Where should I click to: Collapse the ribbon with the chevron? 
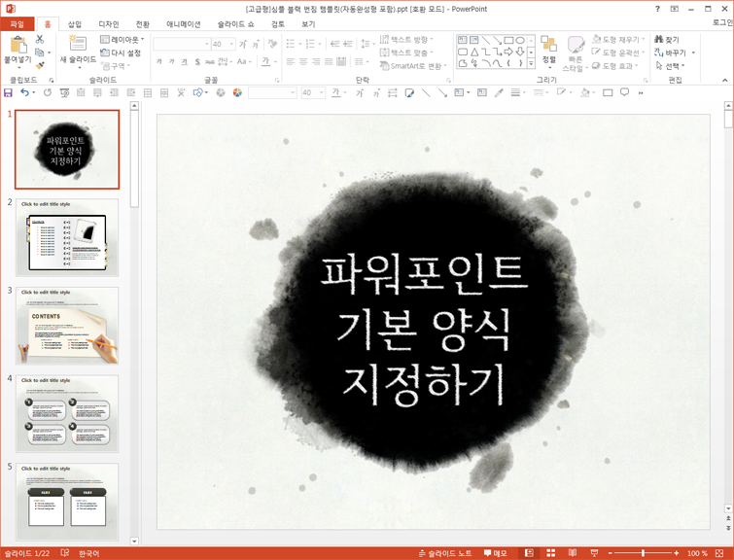(x=724, y=80)
